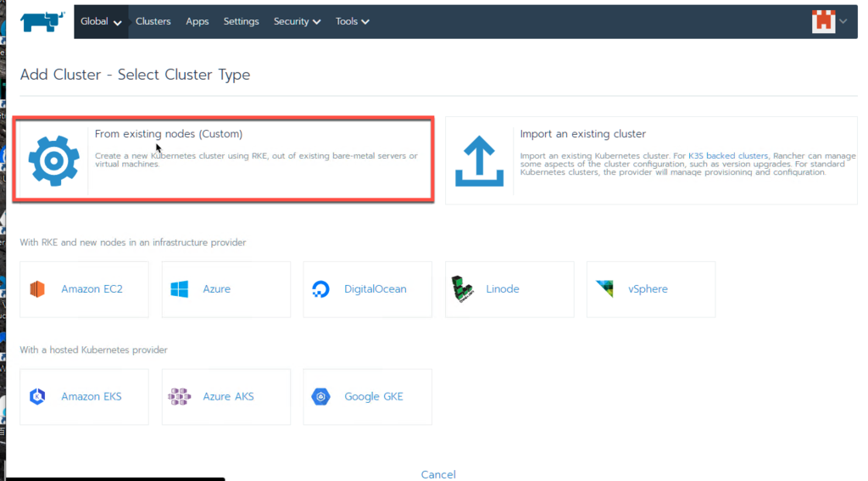Click the gear icon for custom cluster
The image size is (868, 481).
pyautogui.click(x=53, y=160)
